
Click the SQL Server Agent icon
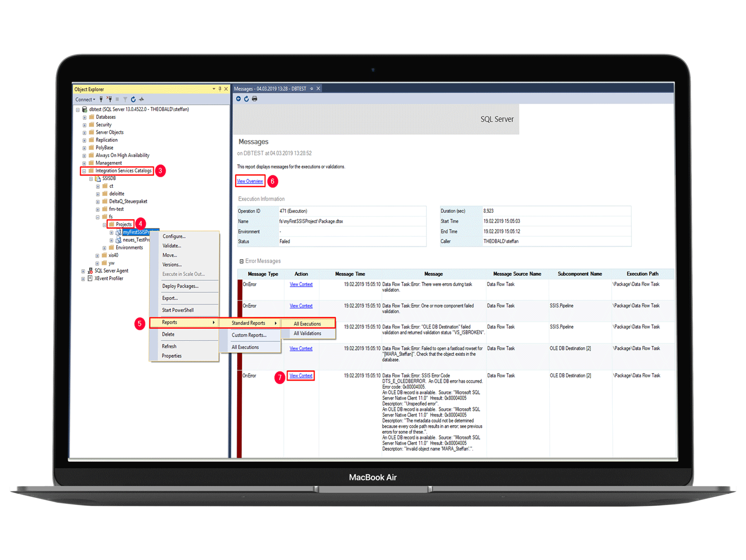pos(90,271)
